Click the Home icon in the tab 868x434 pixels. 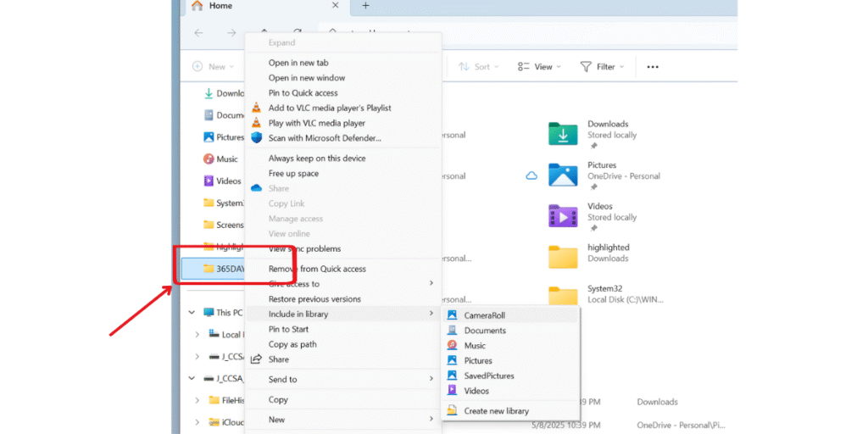(x=197, y=6)
